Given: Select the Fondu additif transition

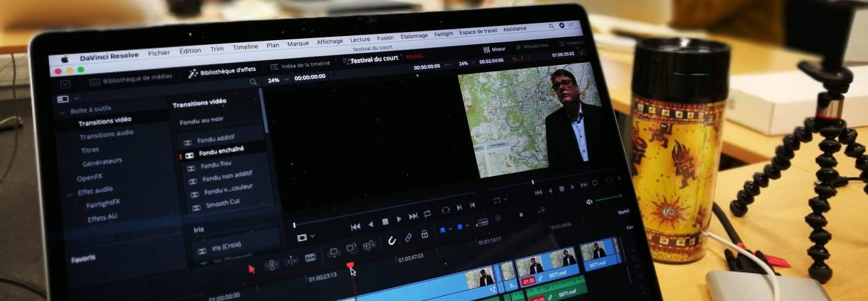Looking at the screenshot, I should pyautogui.click(x=217, y=138).
